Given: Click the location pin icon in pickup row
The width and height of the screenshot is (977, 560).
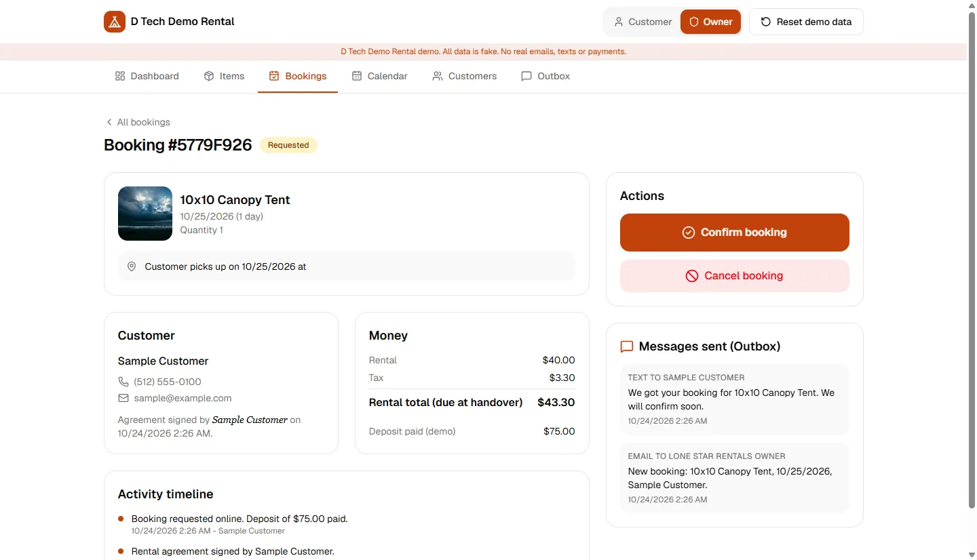Looking at the screenshot, I should 132,266.
